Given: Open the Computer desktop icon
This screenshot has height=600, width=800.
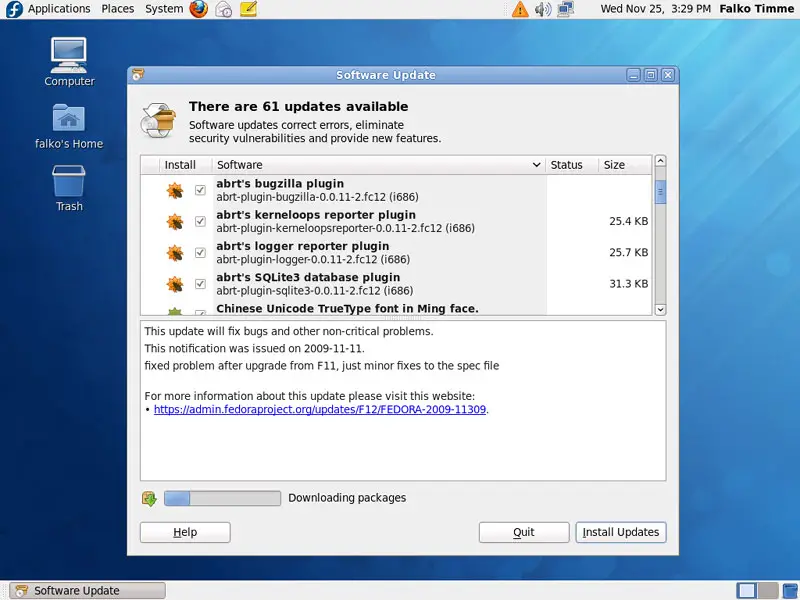Looking at the screenshot, I should click(x=69, y=62).
